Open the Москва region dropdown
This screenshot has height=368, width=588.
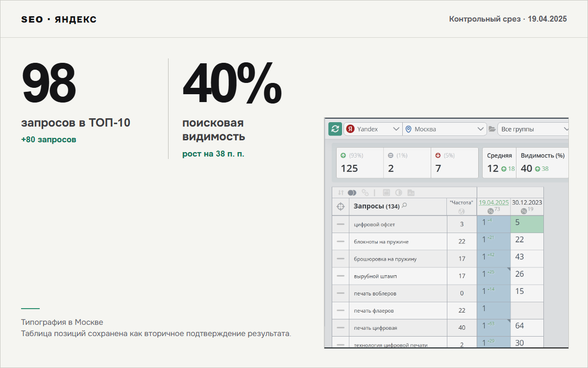pyautogui.click(x=444, y=129)
